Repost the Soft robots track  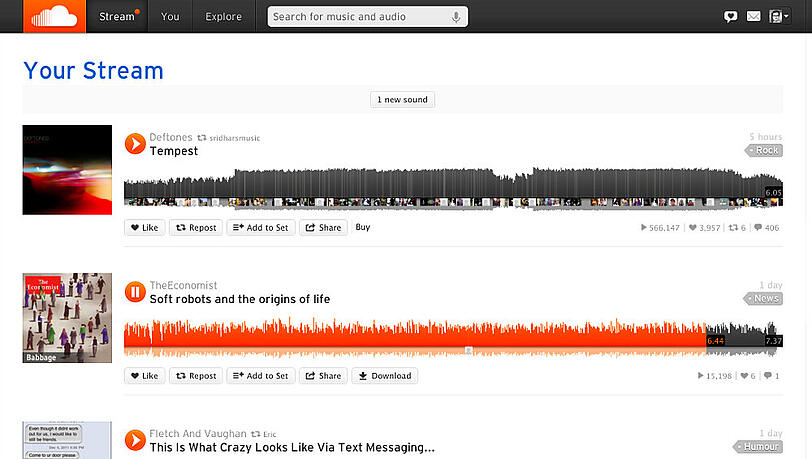[x=196, y=376]
